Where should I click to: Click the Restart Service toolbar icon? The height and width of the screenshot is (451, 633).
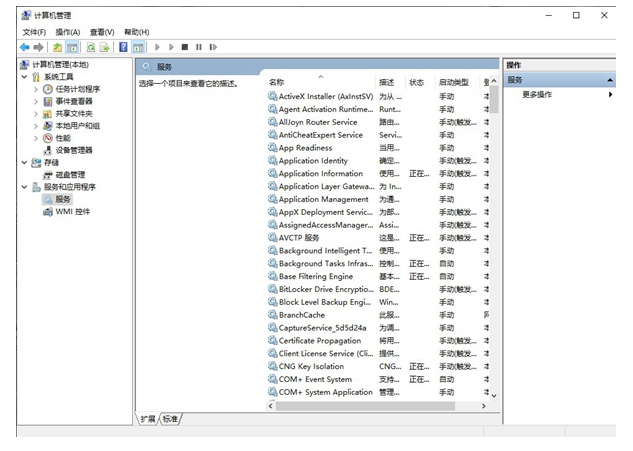click(213, 47)
